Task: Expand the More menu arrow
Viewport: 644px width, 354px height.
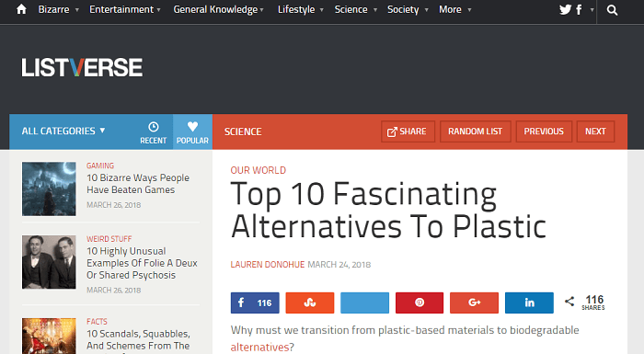Action: 469,10
